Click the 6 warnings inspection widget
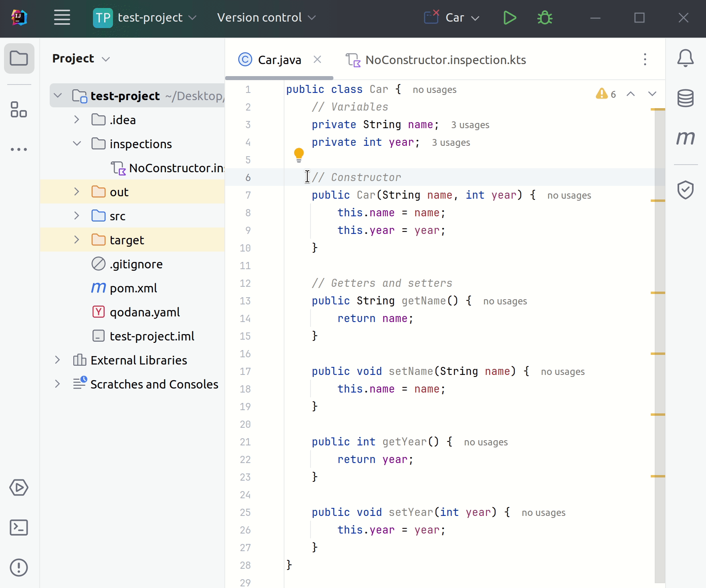This screenshot has width=706, height=588. 605,94
